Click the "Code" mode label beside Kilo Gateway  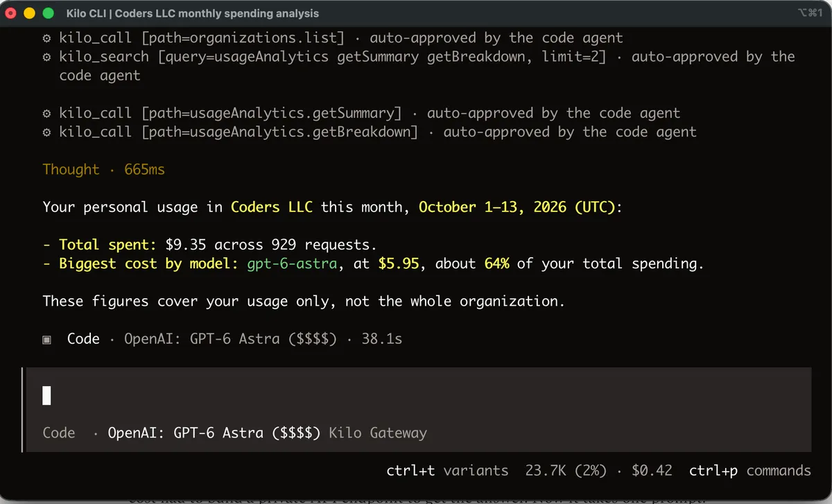59,433
